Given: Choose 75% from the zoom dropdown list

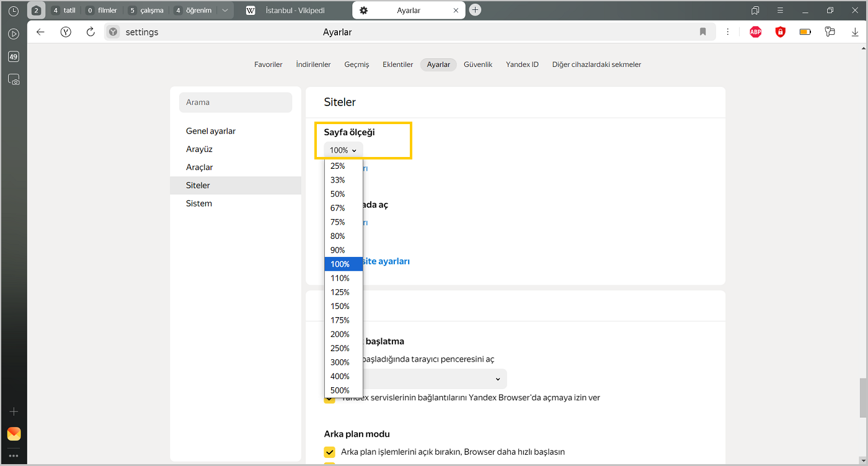Looking at the screenshot, I should click(338, 222).
